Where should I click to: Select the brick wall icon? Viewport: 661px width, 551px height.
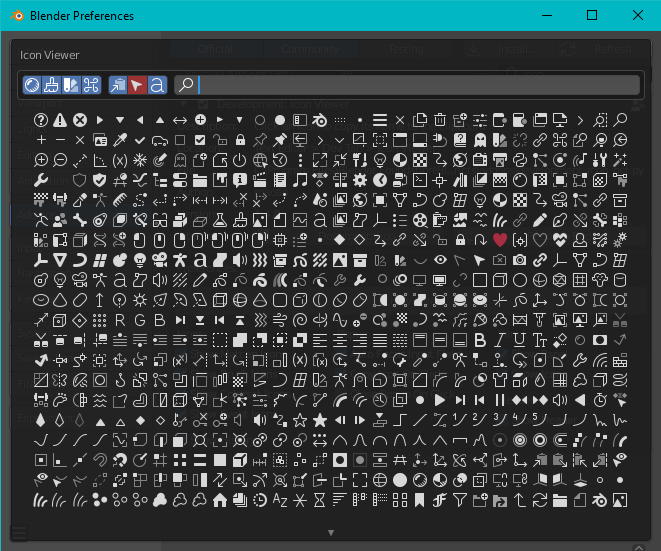620,360
